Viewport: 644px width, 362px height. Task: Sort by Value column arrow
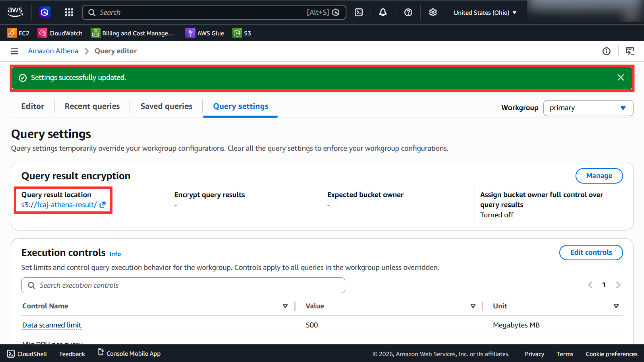click(x=473, y=306)
